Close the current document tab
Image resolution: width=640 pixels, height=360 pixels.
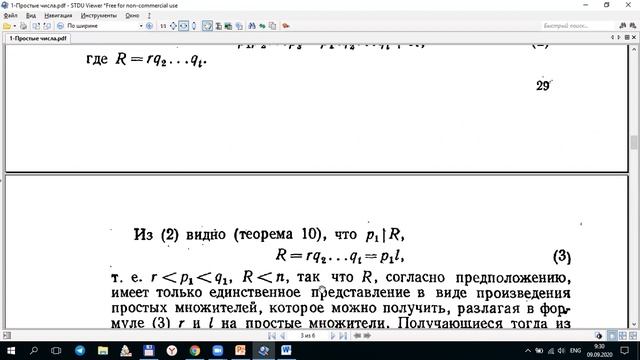pos(634,37)
